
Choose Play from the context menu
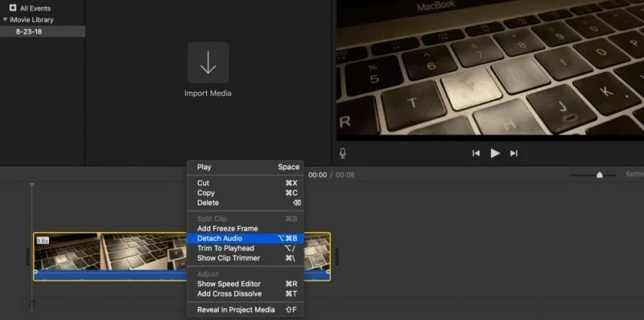246,167
